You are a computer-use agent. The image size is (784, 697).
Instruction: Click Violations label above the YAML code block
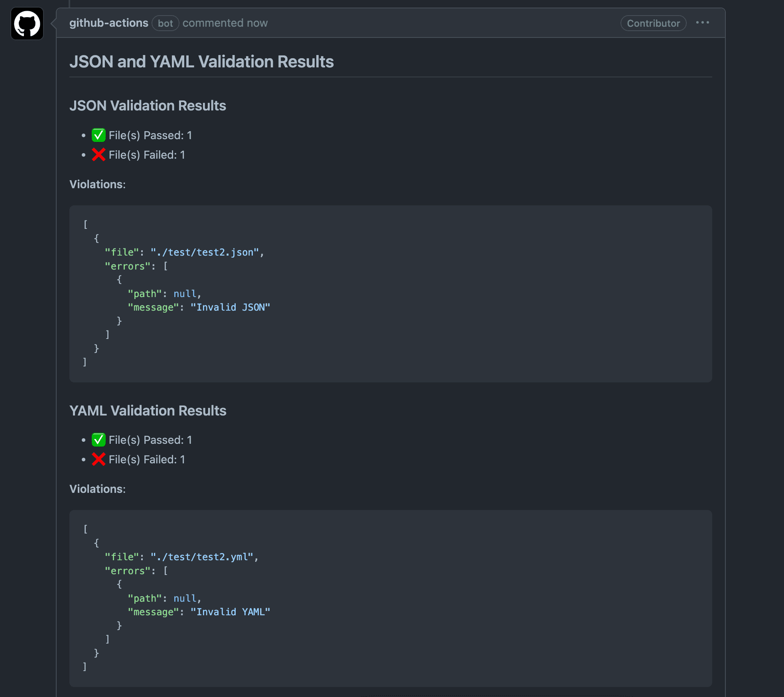(97, 489)
